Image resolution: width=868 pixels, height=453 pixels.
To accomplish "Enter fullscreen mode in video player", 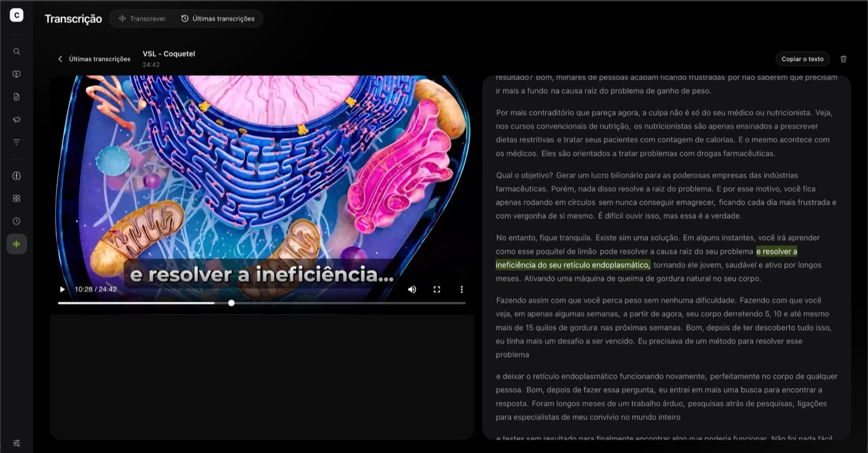I will (436, 289).
